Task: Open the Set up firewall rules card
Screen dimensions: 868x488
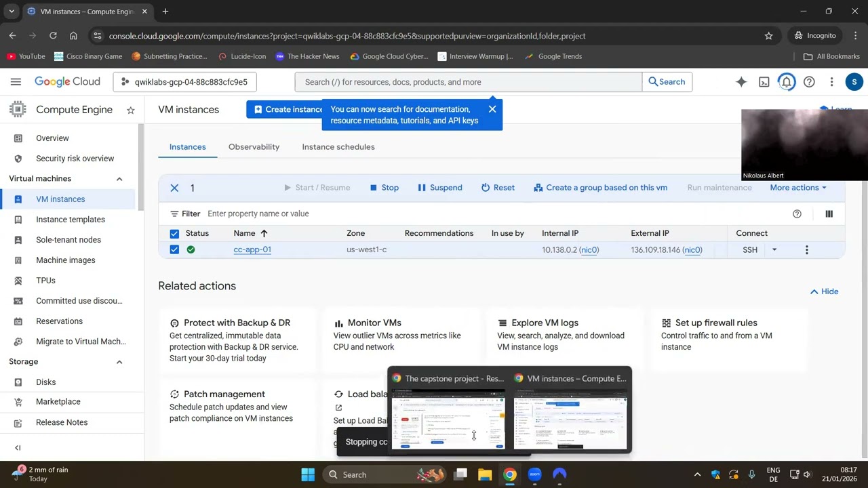Action: point(729,341)
